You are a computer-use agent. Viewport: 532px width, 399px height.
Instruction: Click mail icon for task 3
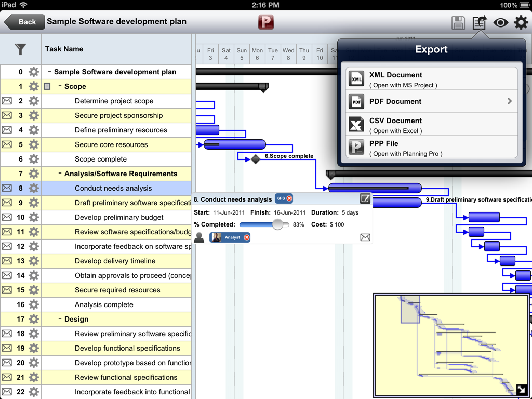(7, 115)
